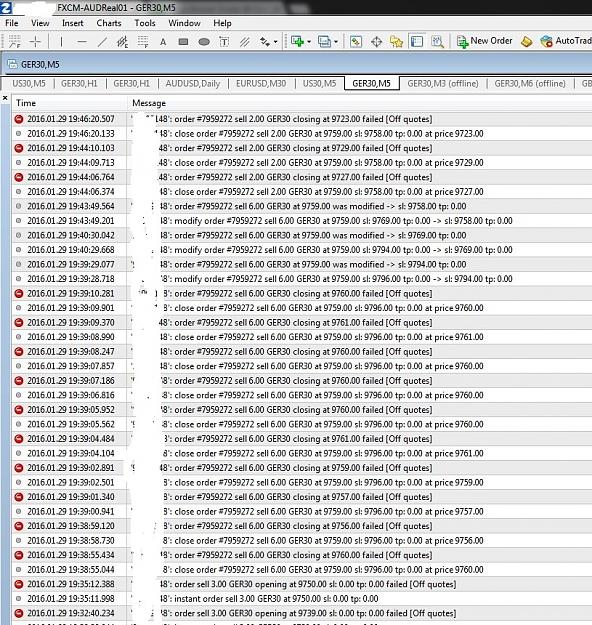Screen dimensions: 592x625
Task: Select the close order at price 9756.00 message
Action: tap(323, 540)
